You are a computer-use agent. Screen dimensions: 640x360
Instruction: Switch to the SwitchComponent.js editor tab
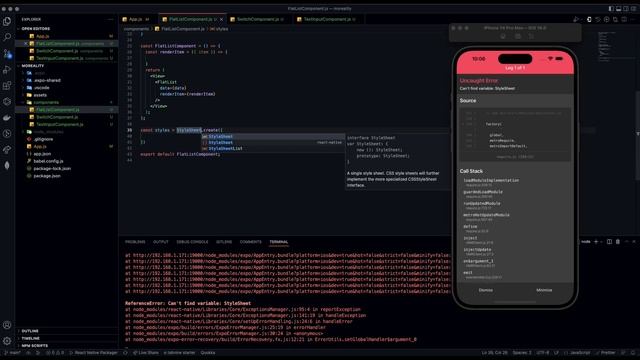click(x=258, y=19)
